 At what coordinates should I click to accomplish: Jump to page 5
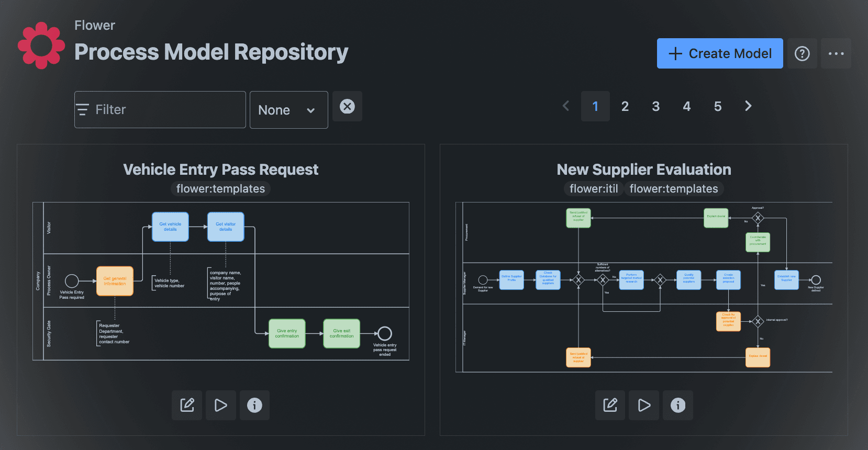[718, 106]
